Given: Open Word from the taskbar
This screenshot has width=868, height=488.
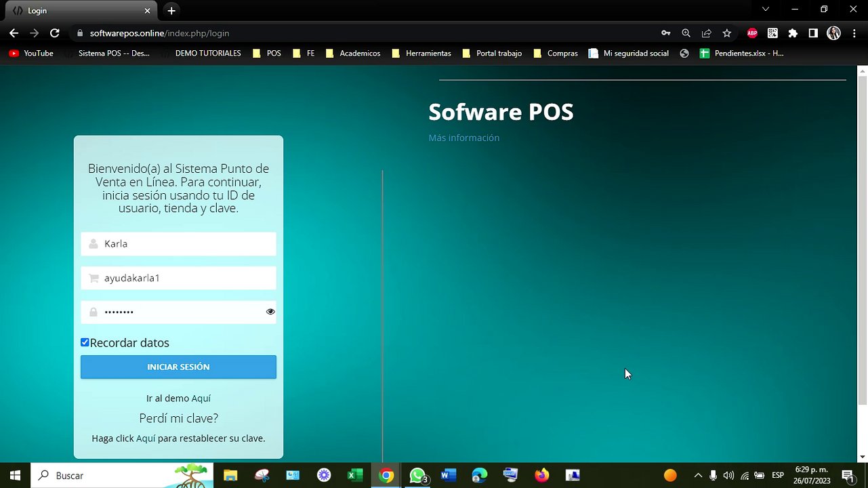Looking at the screenshot, I should point(448,475).
